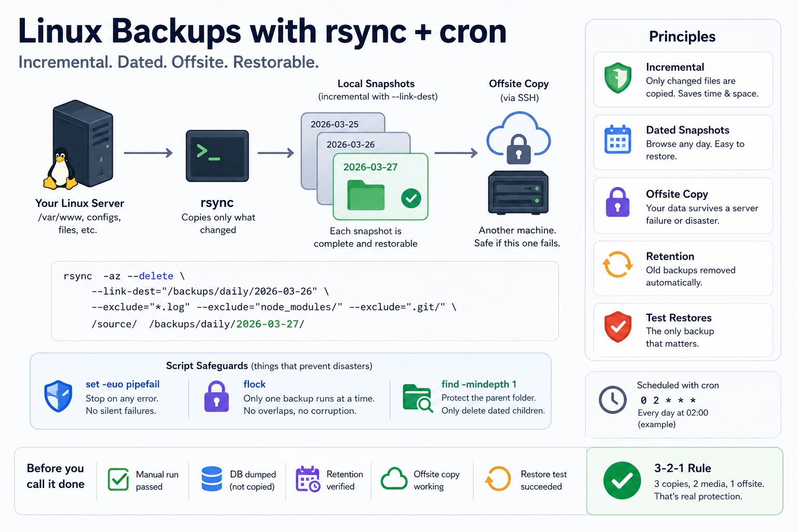The image size is (798, 532).
Task: Click the Before you call it done label
Action: point(56,476)
